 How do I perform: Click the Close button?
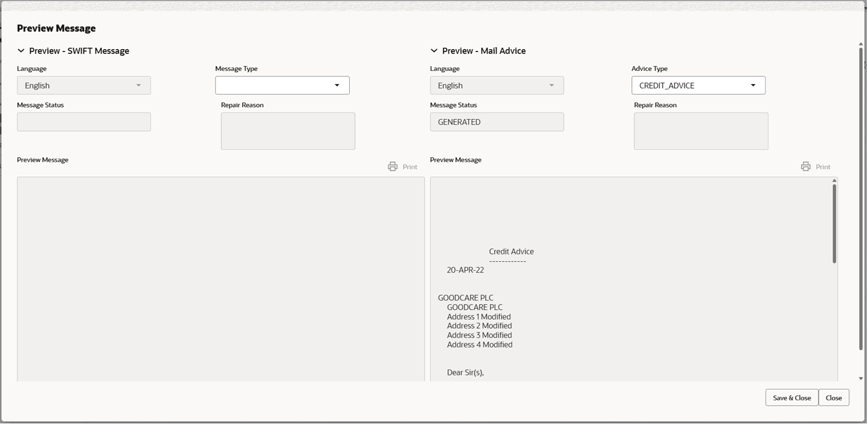[x=834, y=397]
